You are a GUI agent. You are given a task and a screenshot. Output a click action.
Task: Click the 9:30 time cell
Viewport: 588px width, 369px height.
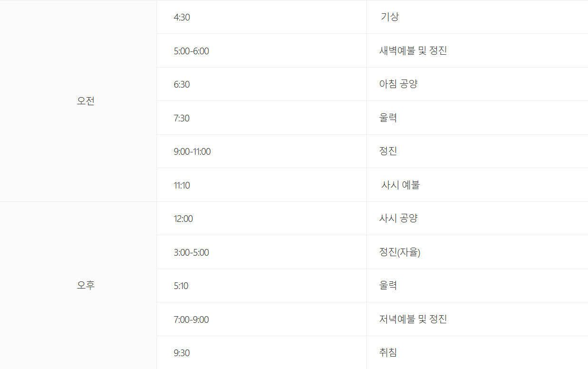pyautogui.click(x=182, y=353)
